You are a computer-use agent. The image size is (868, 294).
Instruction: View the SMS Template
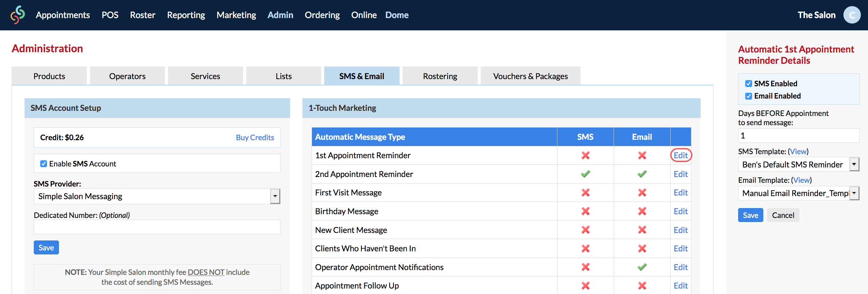798,151
